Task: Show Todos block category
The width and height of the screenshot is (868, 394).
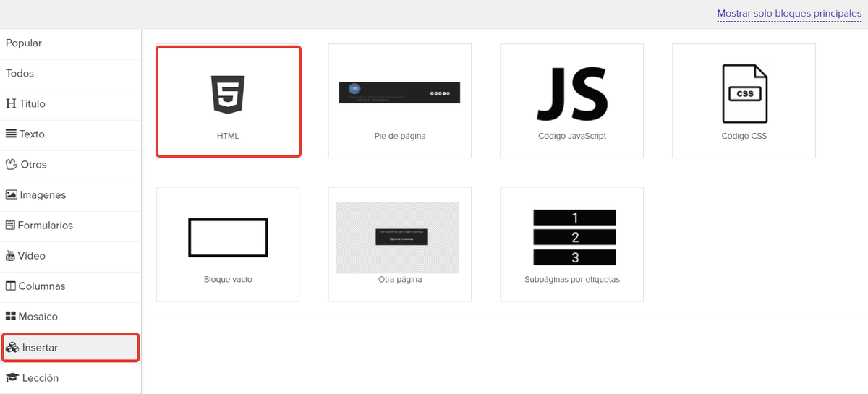Action: (70, 74)
